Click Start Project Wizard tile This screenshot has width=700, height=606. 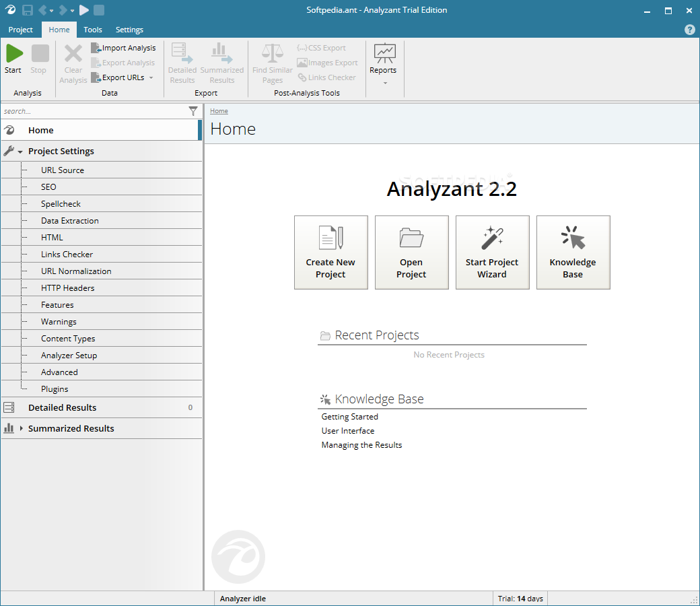[x=493, y=252]
